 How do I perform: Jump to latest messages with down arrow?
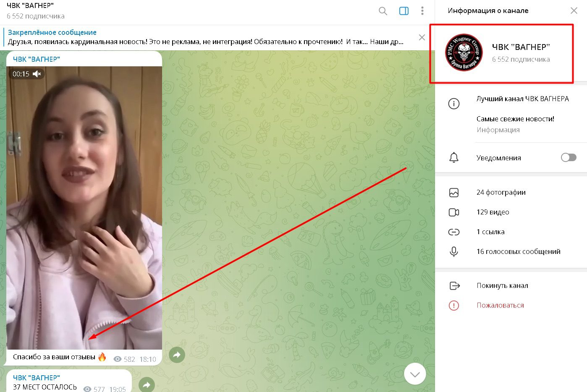click(x=415, y=374)
